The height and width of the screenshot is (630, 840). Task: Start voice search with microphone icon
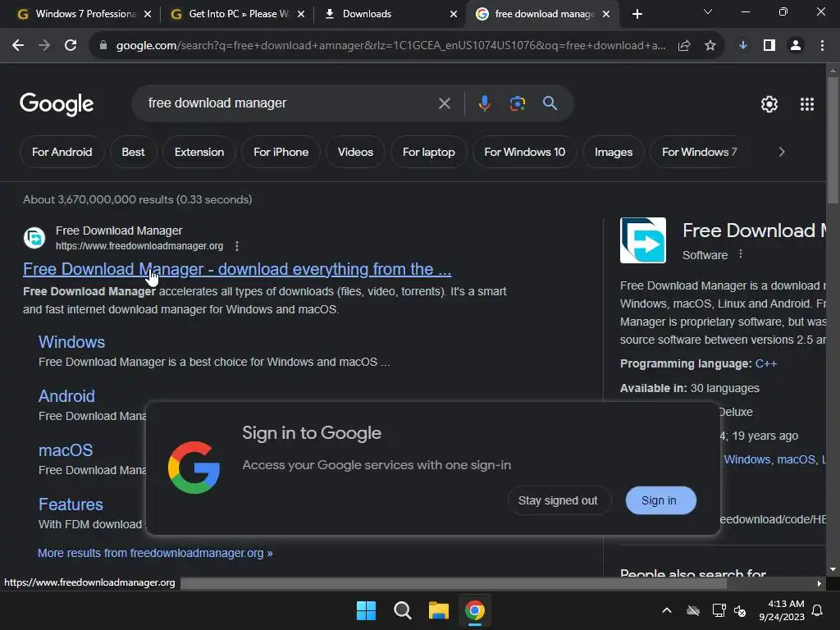tap(484, 103)
